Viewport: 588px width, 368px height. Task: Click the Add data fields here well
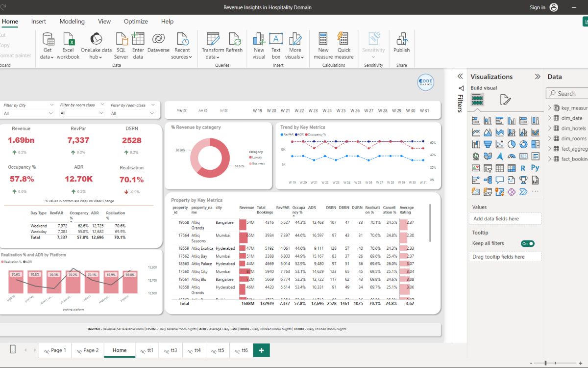[x=505, y=219]
